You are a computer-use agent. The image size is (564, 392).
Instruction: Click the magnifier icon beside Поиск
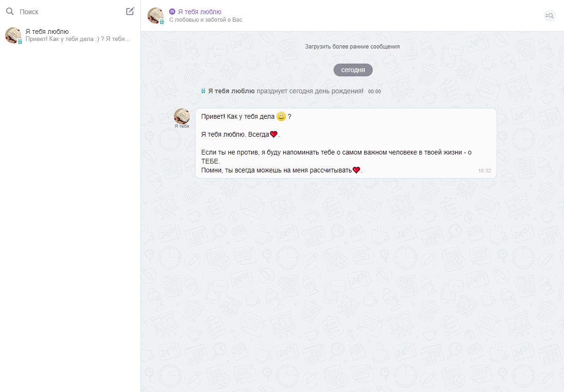tap(9, 12)
